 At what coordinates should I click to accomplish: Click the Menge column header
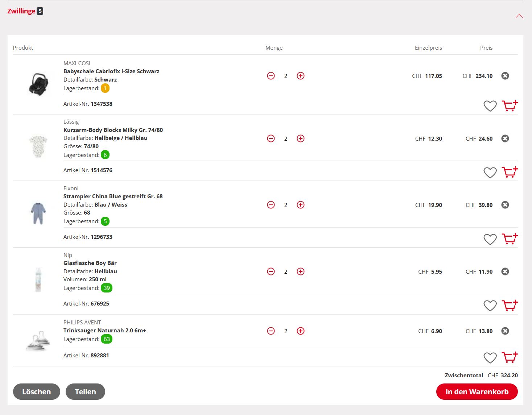point(274,48)
